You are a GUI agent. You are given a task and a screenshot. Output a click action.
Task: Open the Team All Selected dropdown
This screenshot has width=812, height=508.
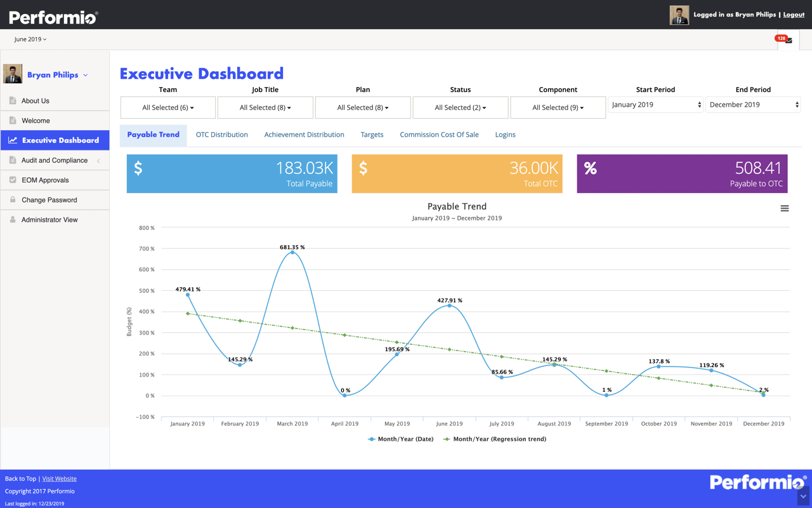coord(167,107)
